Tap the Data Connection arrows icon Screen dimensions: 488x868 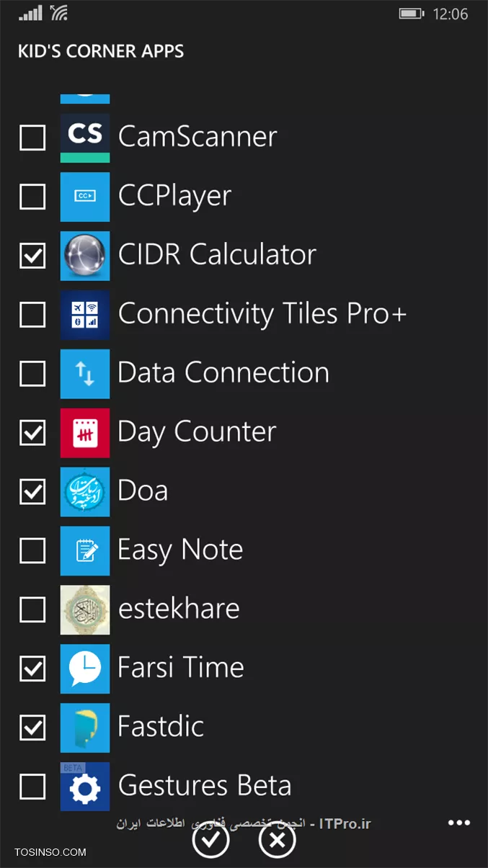point(85,374)
